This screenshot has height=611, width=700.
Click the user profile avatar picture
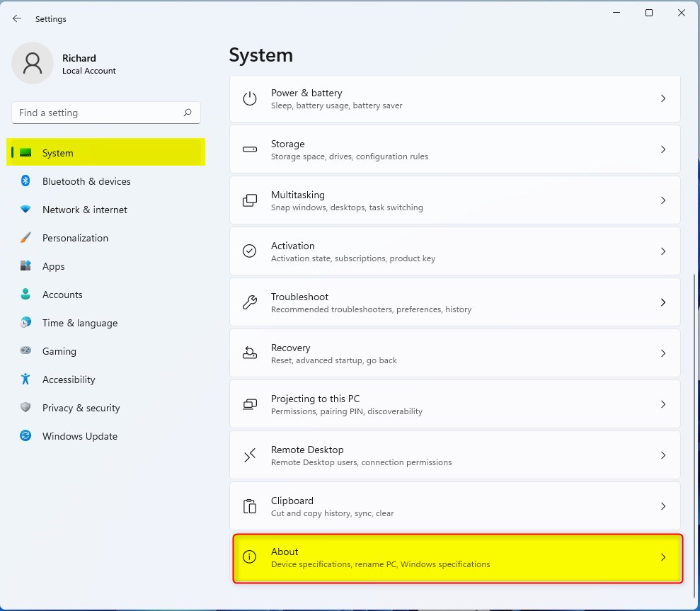(x=33, y=63)
